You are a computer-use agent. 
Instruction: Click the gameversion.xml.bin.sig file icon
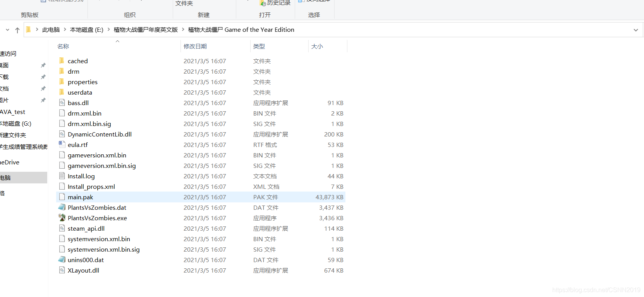tap(62, 165)
